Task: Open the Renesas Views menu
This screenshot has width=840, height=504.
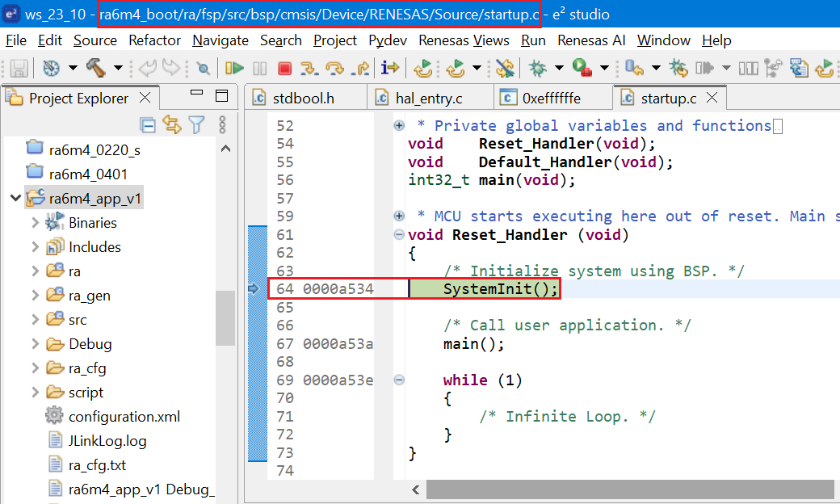Action: (x=464, y=40)
